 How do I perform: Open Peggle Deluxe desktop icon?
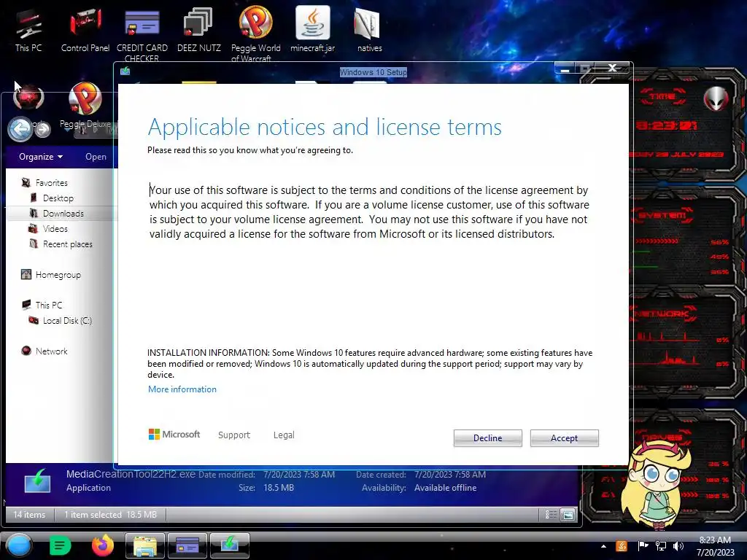[x=85, y=105]
